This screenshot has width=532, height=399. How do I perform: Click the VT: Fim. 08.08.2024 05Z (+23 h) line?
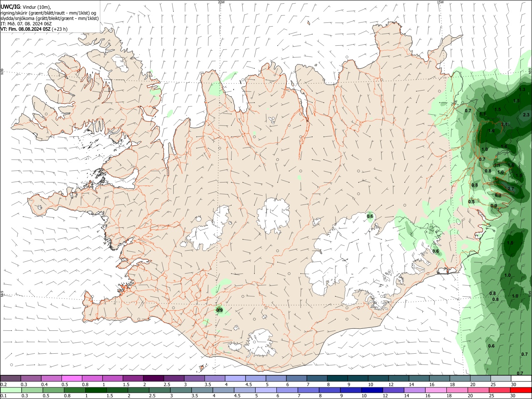pyautogui.click(x=34, y=29)
